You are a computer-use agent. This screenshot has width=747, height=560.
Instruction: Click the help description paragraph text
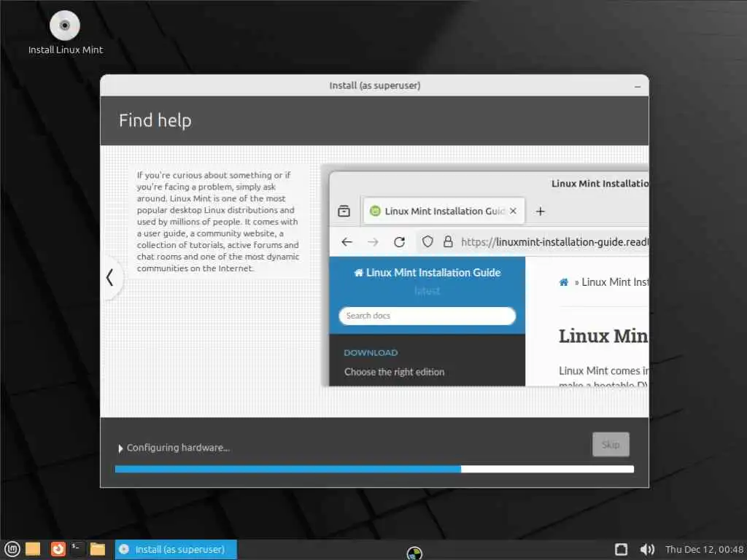pyautogui.click(x=217, y=222)
